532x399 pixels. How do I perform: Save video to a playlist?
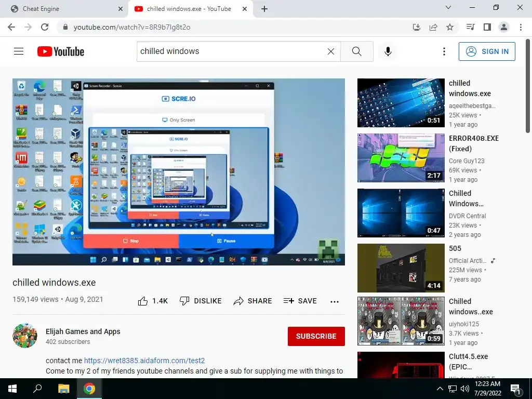pos(300,301)
